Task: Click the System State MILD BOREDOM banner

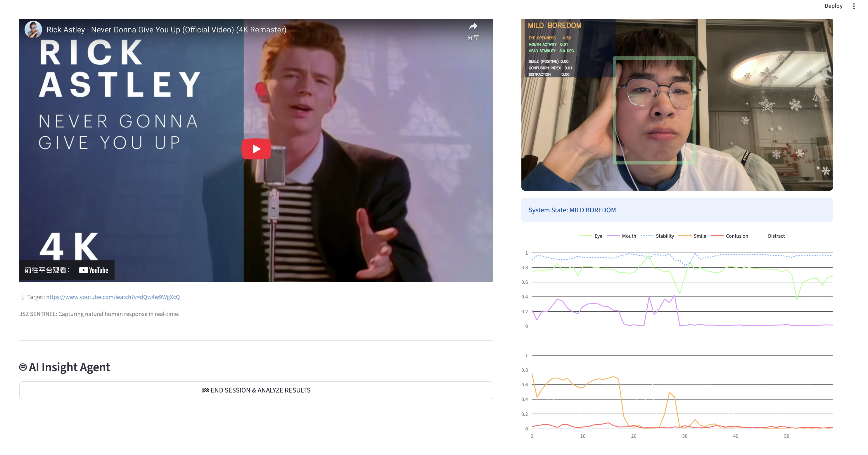Action: coord(677,210)
